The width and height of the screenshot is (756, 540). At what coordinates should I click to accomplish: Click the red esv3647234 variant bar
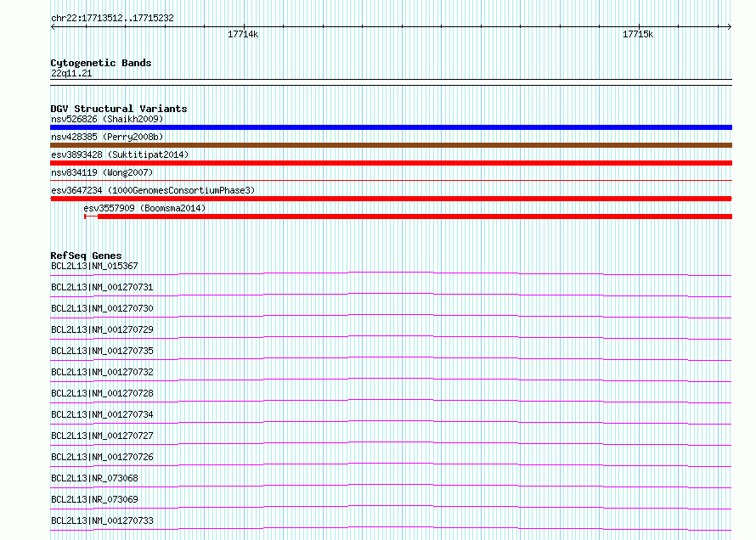tap(391, 199)
